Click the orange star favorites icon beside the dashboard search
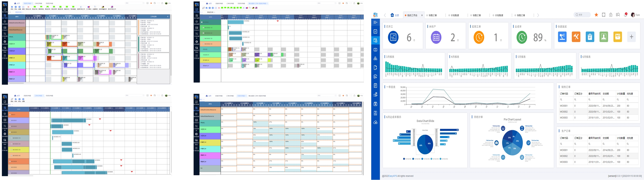 point(596,15)
